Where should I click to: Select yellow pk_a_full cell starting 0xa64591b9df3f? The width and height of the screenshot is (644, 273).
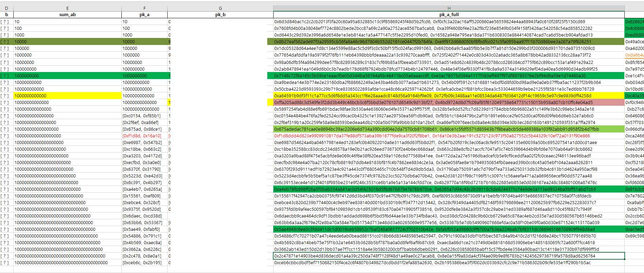449,96
